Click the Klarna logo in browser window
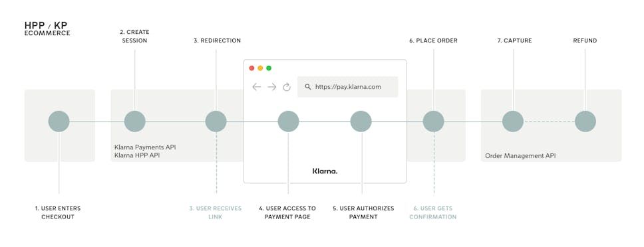The height and width of the screenshot is (247, 644). (x=325, y=171)
